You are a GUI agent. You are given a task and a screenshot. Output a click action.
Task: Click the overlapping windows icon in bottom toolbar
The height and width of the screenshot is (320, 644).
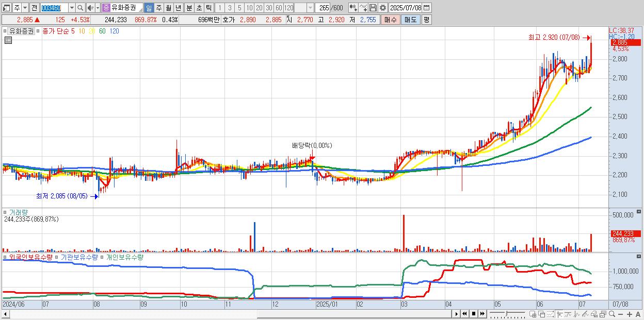pos(541,314)
